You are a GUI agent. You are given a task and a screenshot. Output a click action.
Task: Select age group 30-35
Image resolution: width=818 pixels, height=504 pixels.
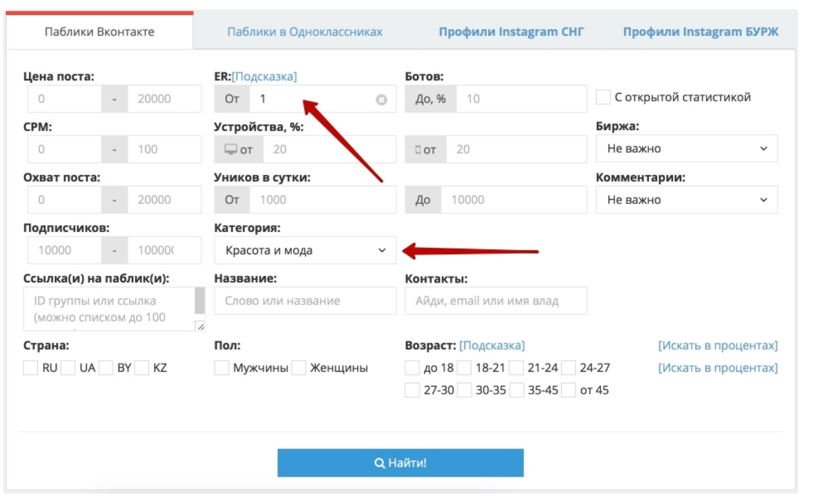coord(464,390)
